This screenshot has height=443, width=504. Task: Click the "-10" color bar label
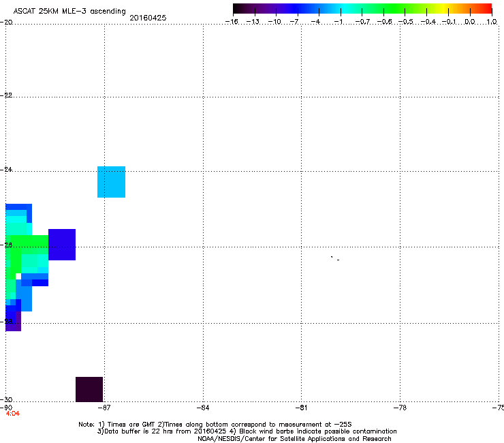tap(274, 22)
